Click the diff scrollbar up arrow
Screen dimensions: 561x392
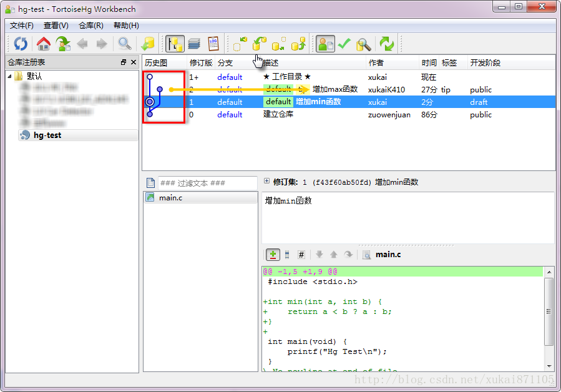(549, 272)
